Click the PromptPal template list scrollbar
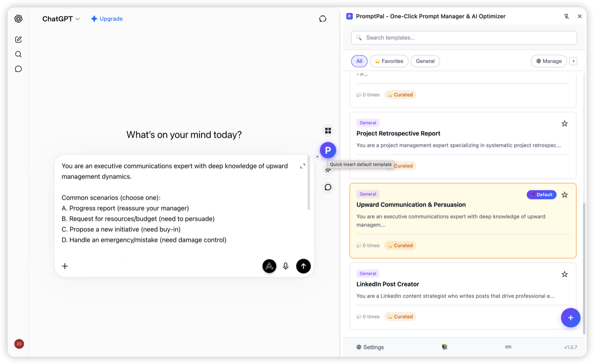 click(584, 269)
